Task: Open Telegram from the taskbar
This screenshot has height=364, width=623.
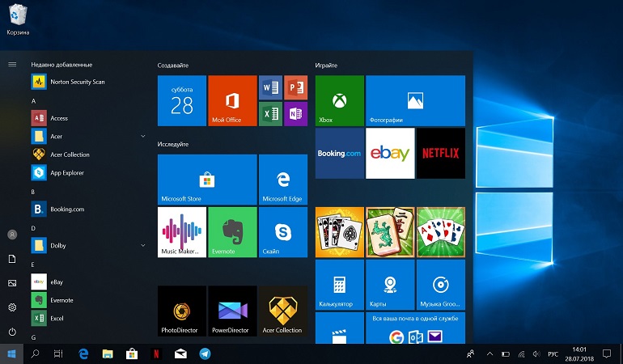Action: 205,353
